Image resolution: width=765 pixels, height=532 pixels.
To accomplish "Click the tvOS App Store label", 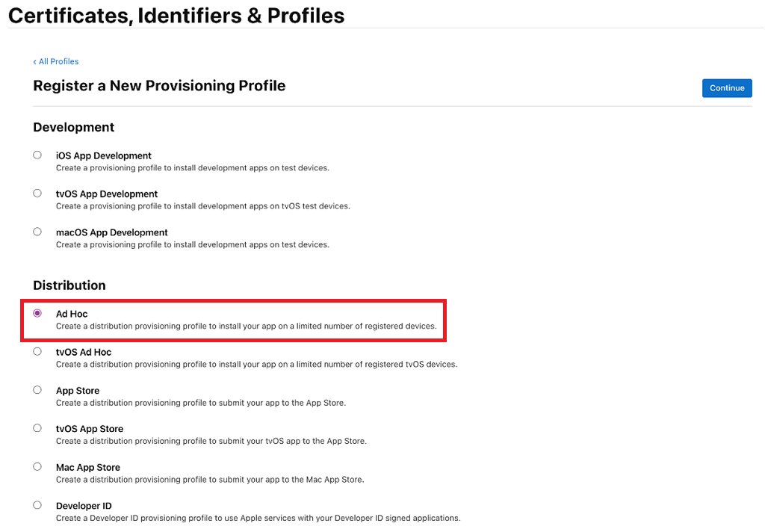I will click(90, 429).
